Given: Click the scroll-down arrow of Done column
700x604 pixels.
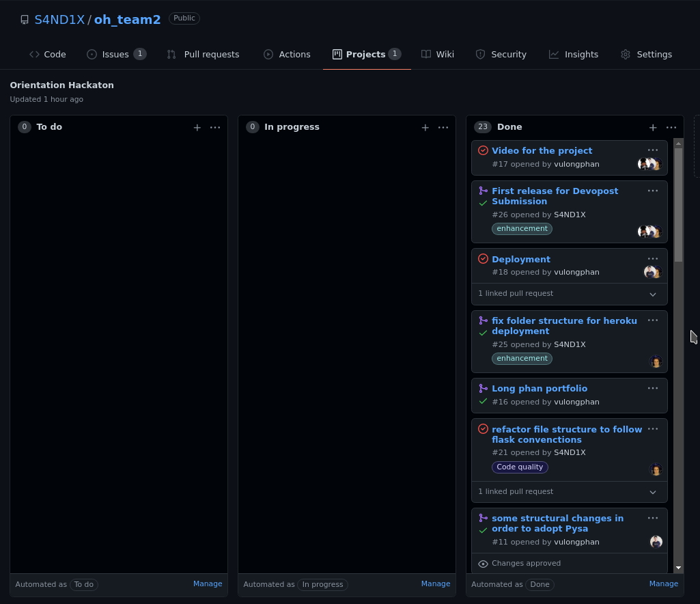Looking at the screenshot, I should point(679,568).
